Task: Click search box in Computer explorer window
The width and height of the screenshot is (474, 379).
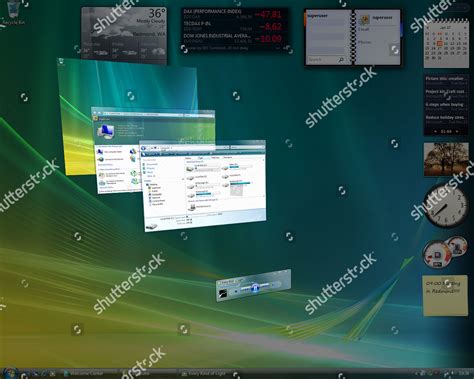Action: coord(247,147)
